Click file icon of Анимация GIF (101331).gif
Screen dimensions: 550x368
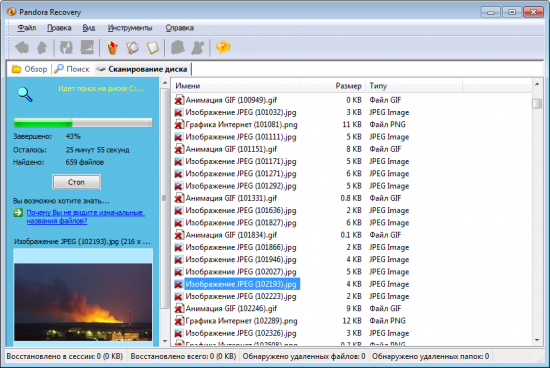pyautogui.click(x=179, y=198)
